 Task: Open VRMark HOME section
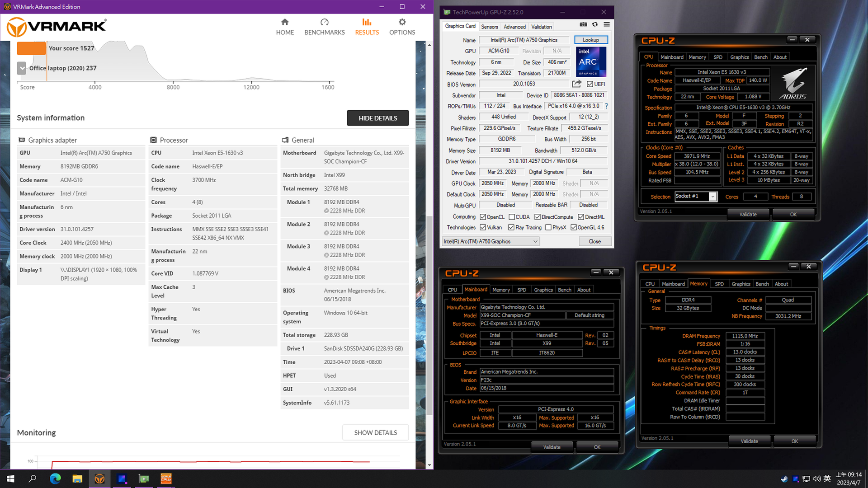click(x=285, y=27)
